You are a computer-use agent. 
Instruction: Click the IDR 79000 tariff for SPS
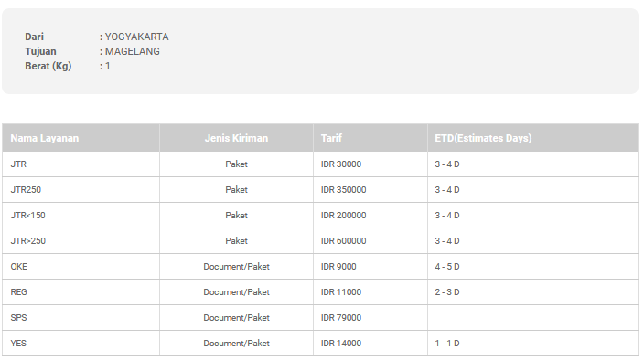pyautogui.click(x=341, y=318)
